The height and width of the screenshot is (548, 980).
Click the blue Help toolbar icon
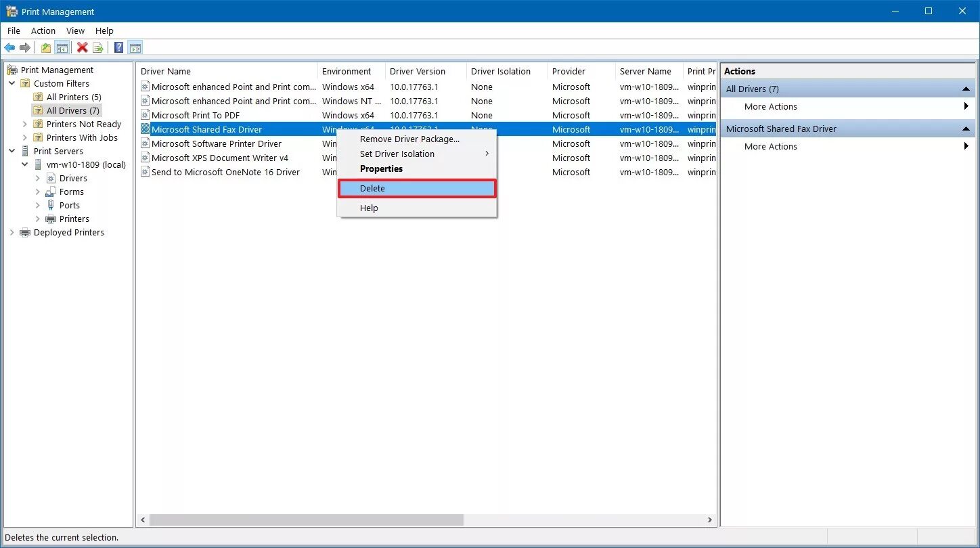point(119,47)
